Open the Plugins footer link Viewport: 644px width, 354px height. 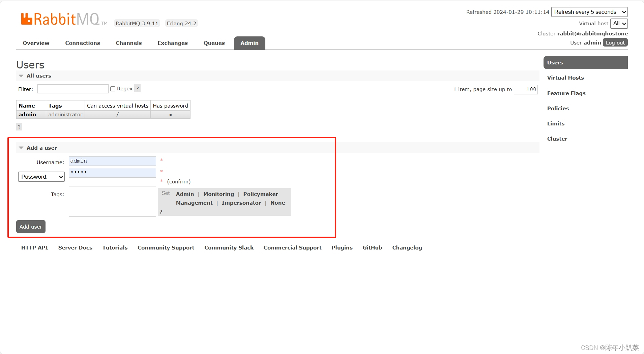[342, 248]
